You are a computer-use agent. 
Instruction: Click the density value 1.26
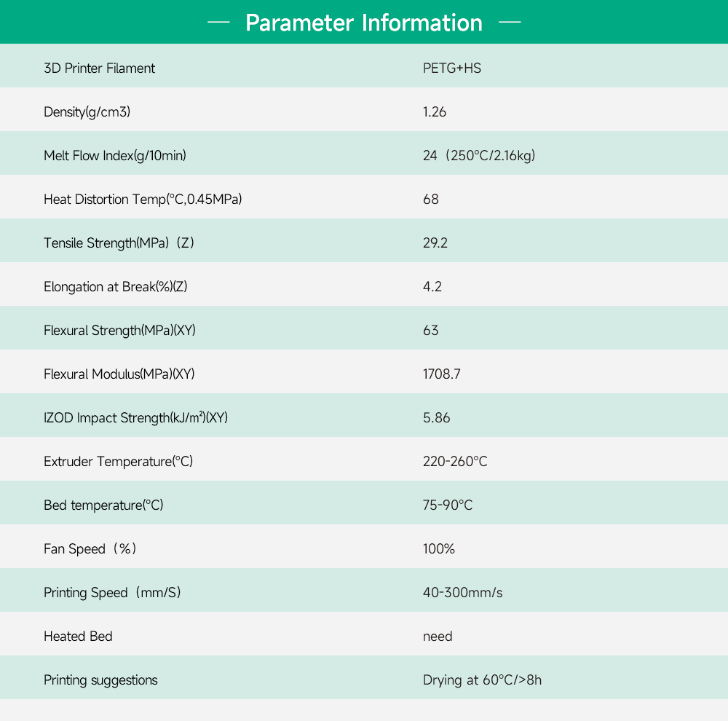pos(434,112)
